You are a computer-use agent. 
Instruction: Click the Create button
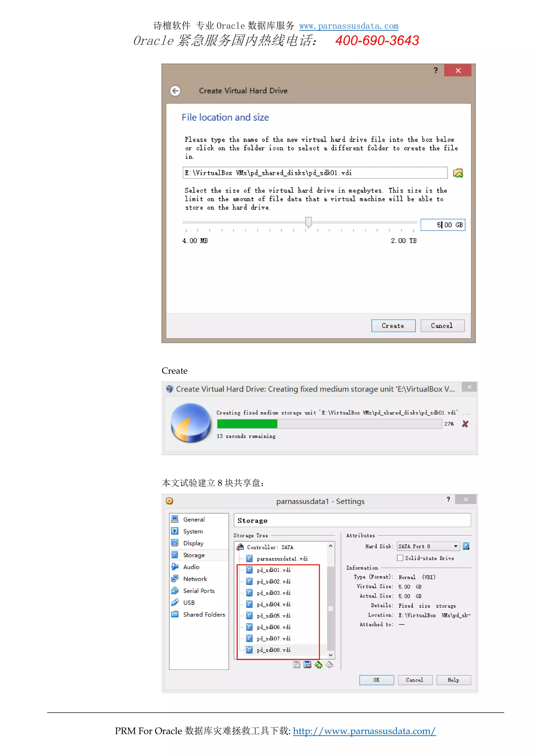click(393, 326)
